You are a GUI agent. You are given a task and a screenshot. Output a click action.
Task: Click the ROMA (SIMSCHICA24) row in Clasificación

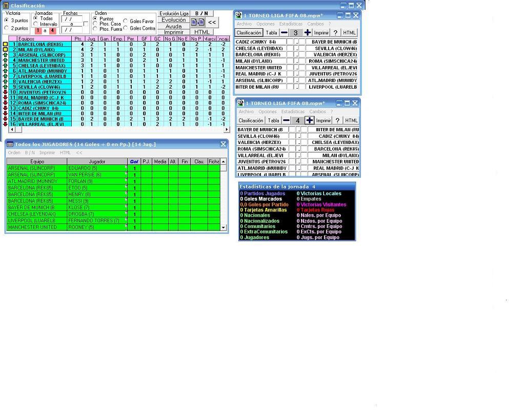[x=119, y=103]
